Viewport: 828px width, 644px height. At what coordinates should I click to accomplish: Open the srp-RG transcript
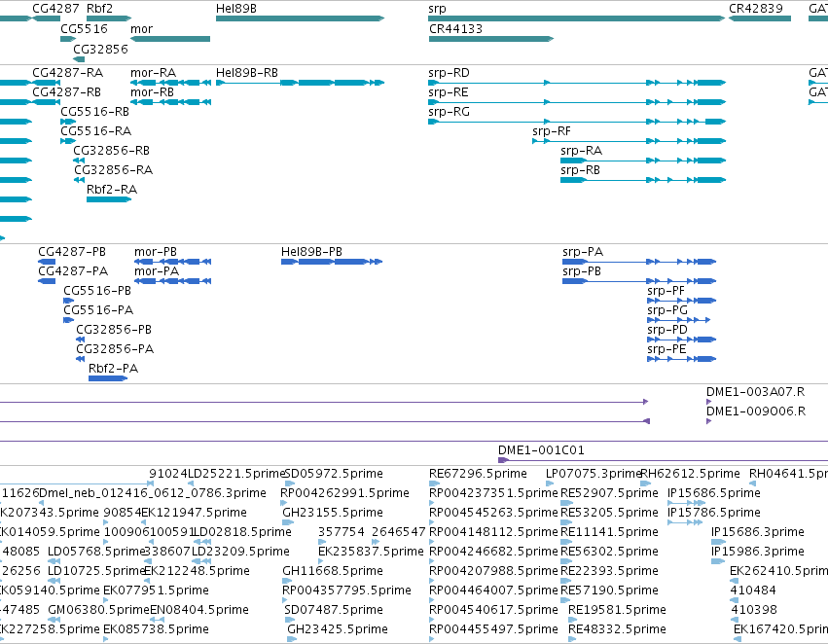(577, 122)
